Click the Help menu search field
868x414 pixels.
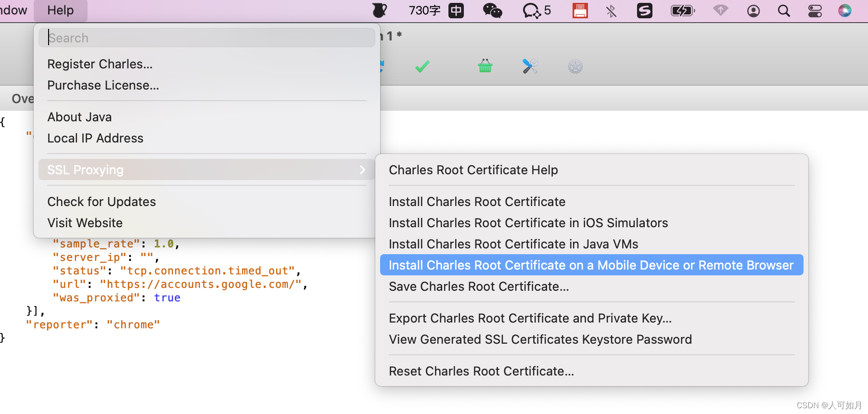tap(207, 38)
